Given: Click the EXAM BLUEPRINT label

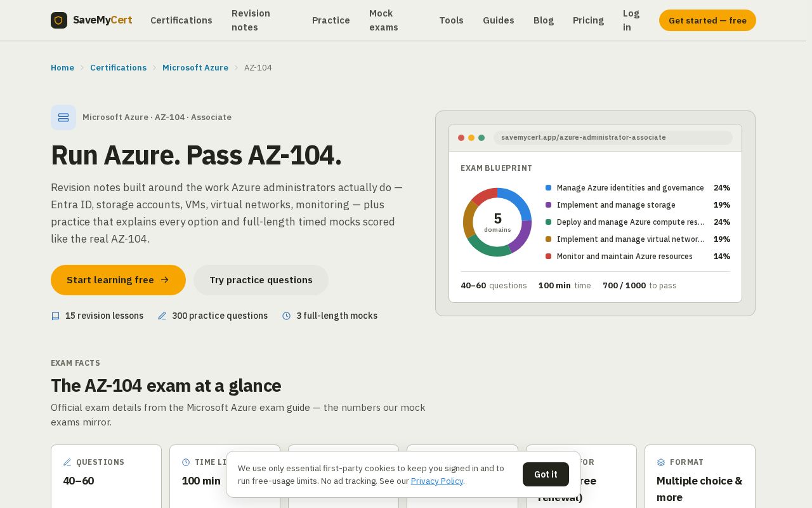Looking at the screenshot, I should [x=497, y=168].
